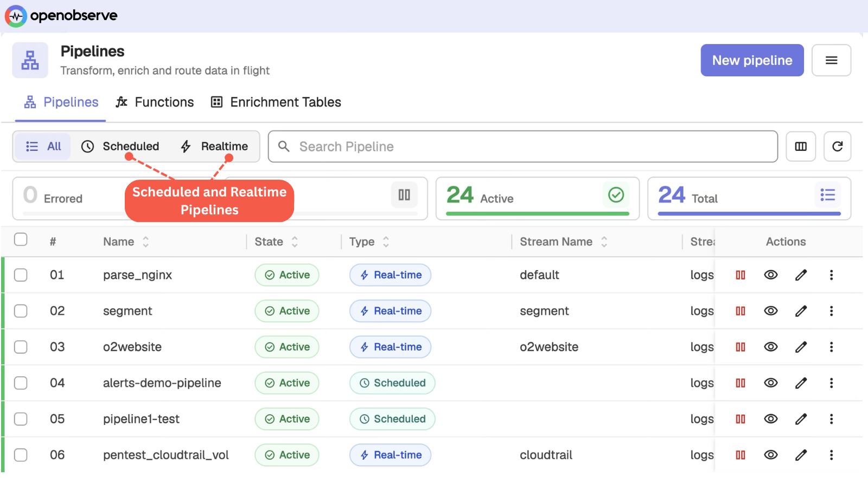868x495 pixels.
Task: Open more actions for o2website
Action: (x=831, y=347)
